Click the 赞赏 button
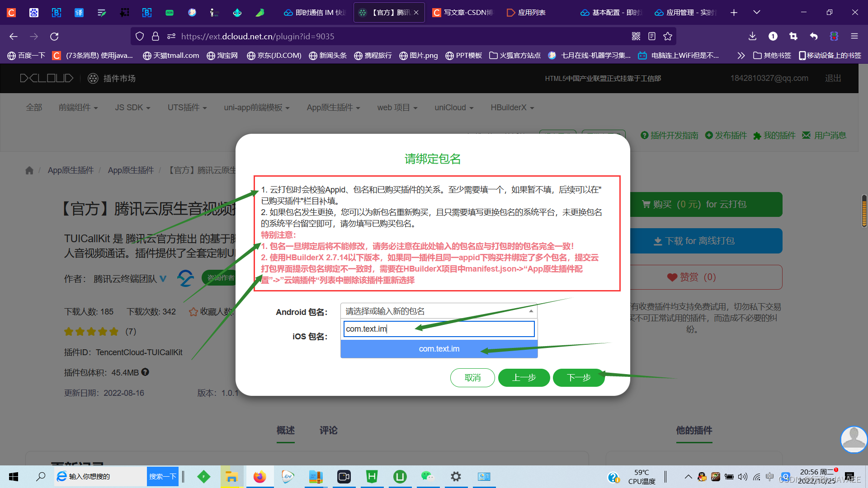The image size is (868, 488). [x=705, y=277]
